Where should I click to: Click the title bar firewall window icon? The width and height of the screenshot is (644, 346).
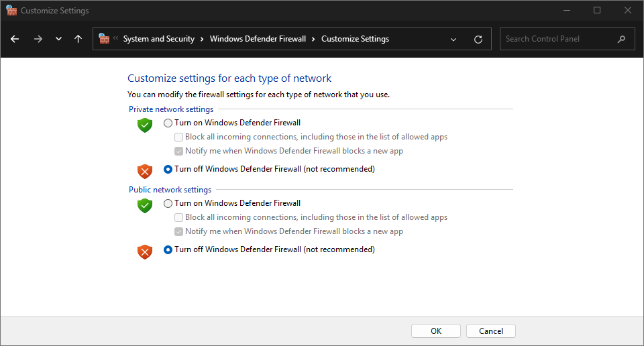click(x=11, y=10)
